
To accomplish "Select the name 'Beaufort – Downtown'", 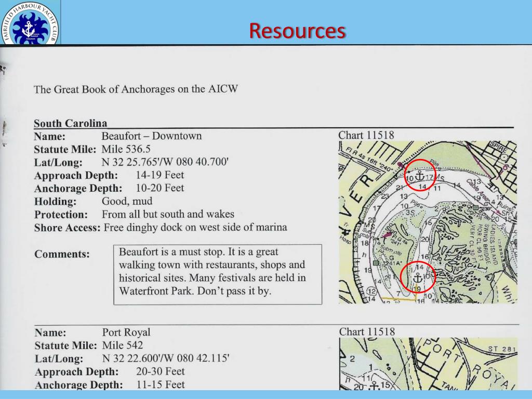I will pos(152,136).
